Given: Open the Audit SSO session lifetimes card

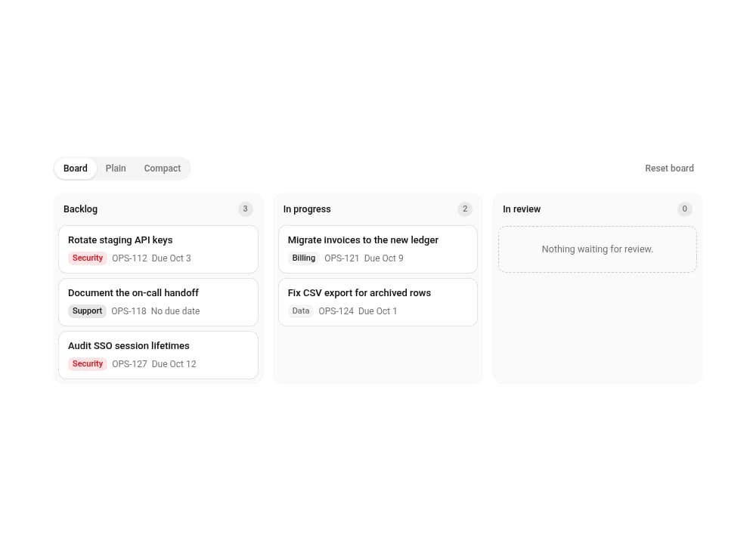Looking at the screenshot, I should point(158,355).
